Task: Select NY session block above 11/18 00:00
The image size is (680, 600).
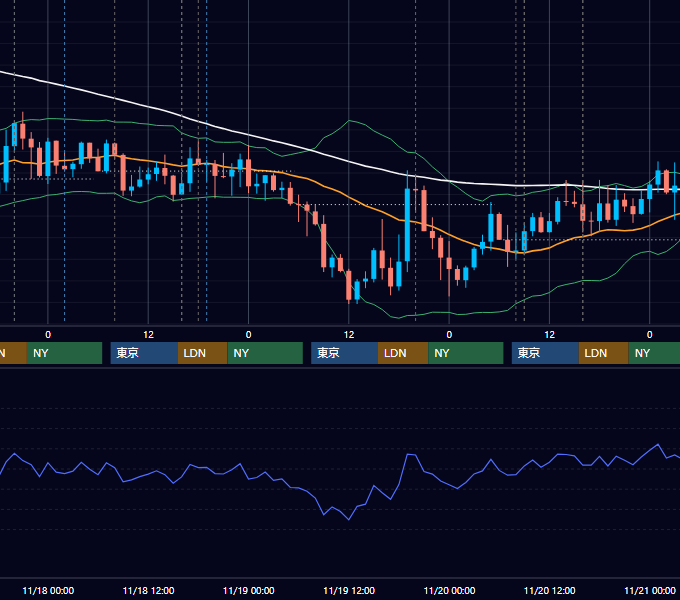Action: (x=64, y=353)
